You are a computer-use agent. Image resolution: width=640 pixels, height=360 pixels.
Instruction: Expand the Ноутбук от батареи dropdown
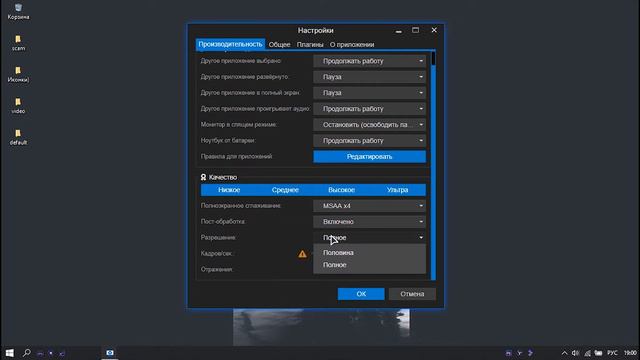369,140
